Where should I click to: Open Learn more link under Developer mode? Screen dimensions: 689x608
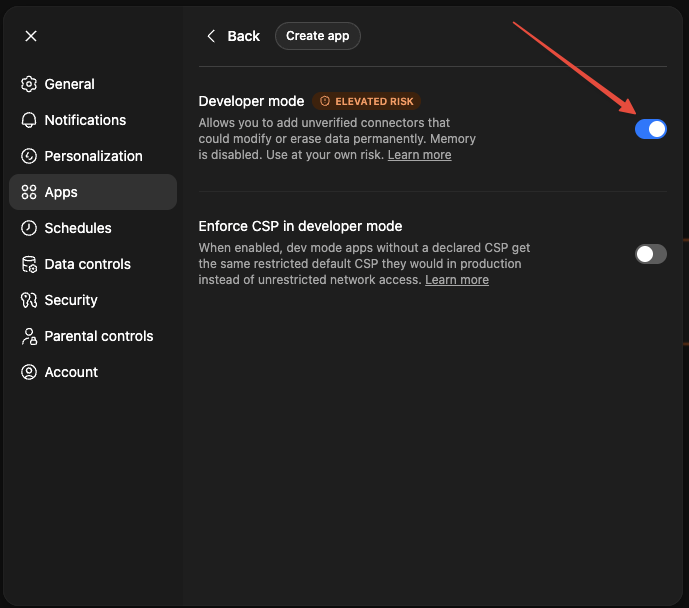(419, 155)
